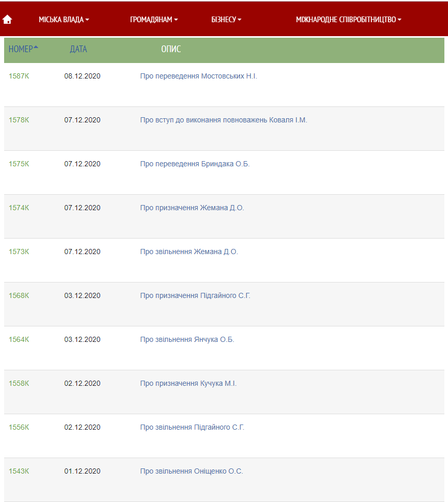
Task: Open the БІЗНЕСУ dropdown menu
Action: tap(226, 20)
